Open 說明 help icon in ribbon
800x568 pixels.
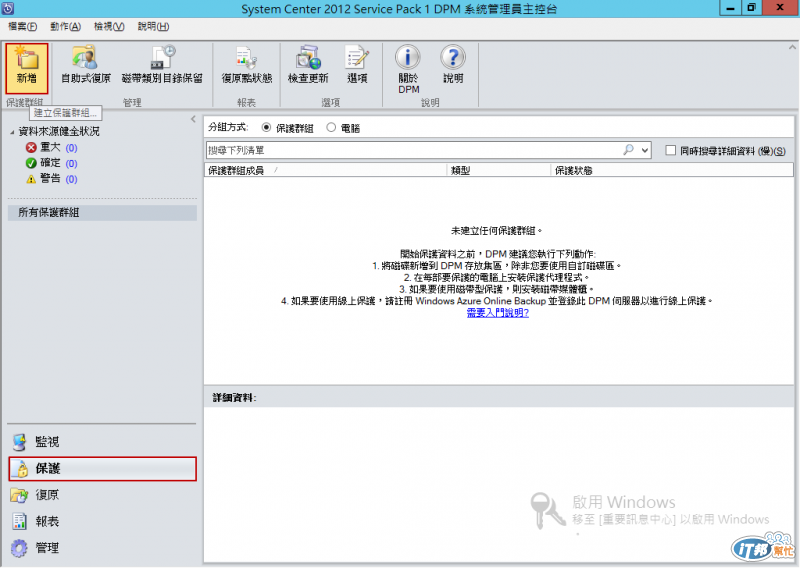453,65
